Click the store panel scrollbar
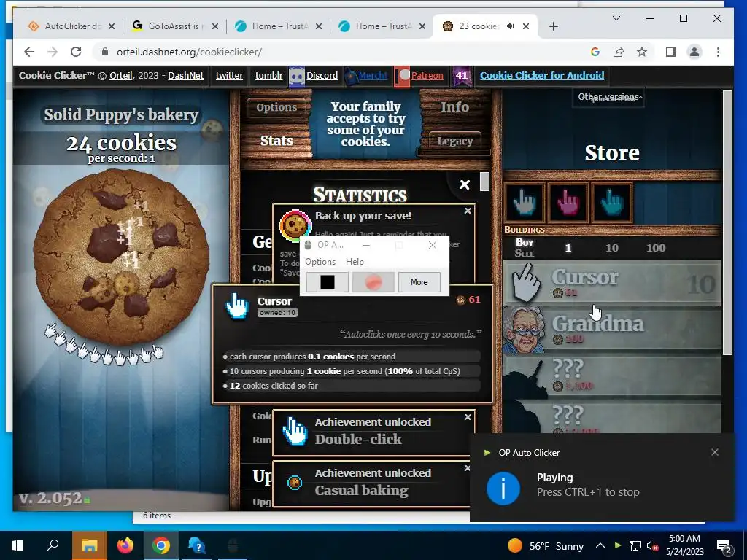 click(x=727, y=223)
